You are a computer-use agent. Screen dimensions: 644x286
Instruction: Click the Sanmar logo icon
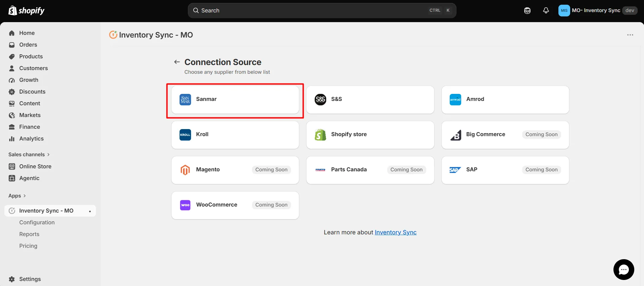pos(185,100)
